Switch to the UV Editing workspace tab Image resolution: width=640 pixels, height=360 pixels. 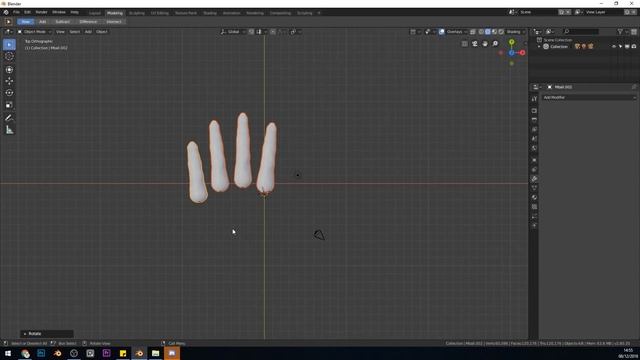coord(160,13)
